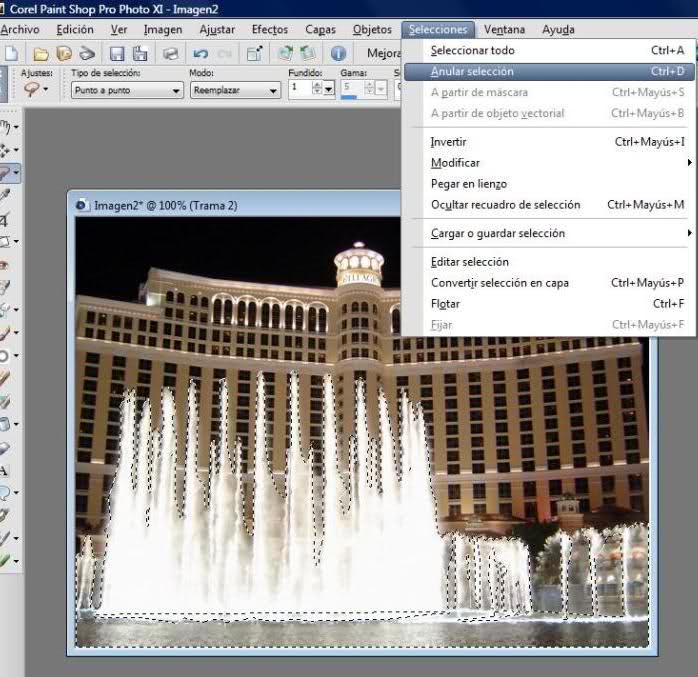Close the open Selecciones menu header
The height and width of the screenshot is (677, 698).
click(438, 29)
